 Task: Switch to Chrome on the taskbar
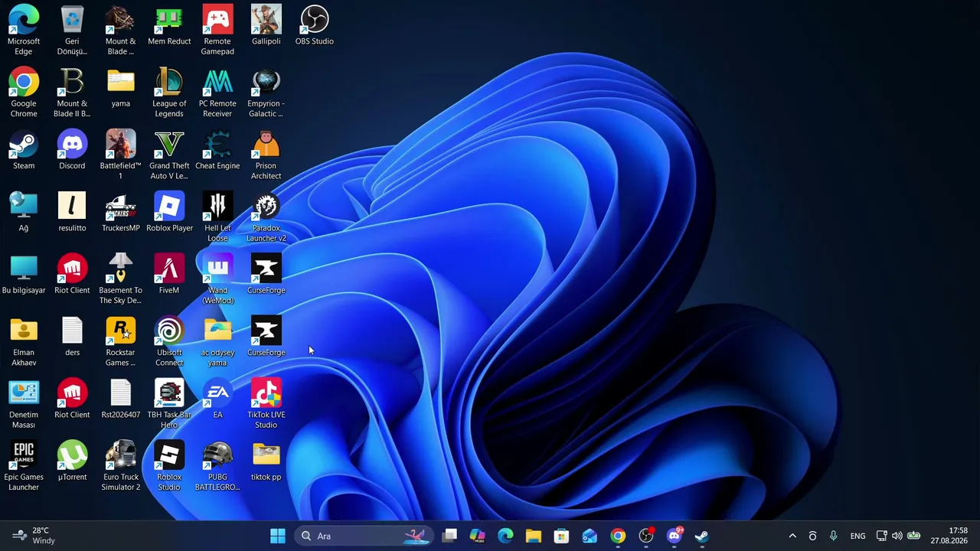(618, 536)
